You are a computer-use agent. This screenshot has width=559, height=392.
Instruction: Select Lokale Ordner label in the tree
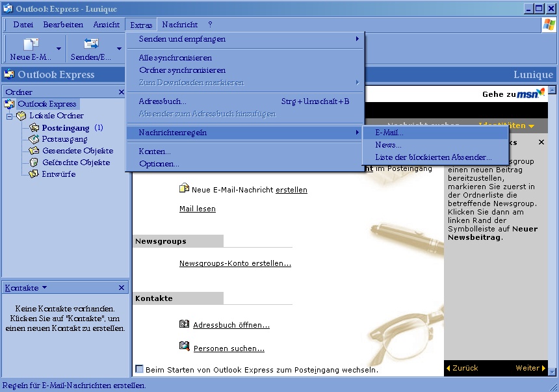pos(57,116)
